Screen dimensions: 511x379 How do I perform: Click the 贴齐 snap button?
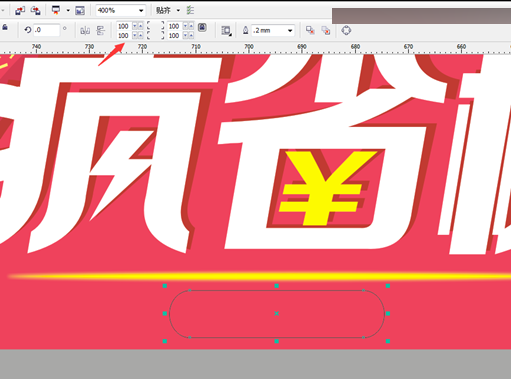163,11
